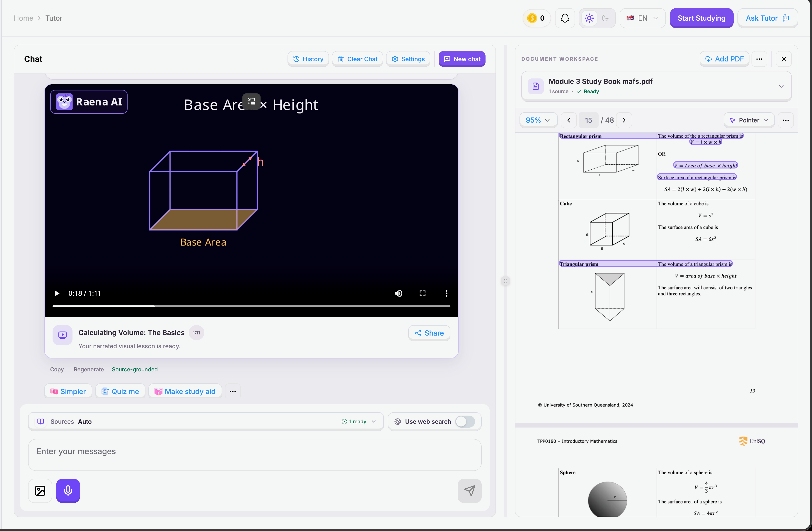
Task: Mute the video volume
Action: click(398, 293)
